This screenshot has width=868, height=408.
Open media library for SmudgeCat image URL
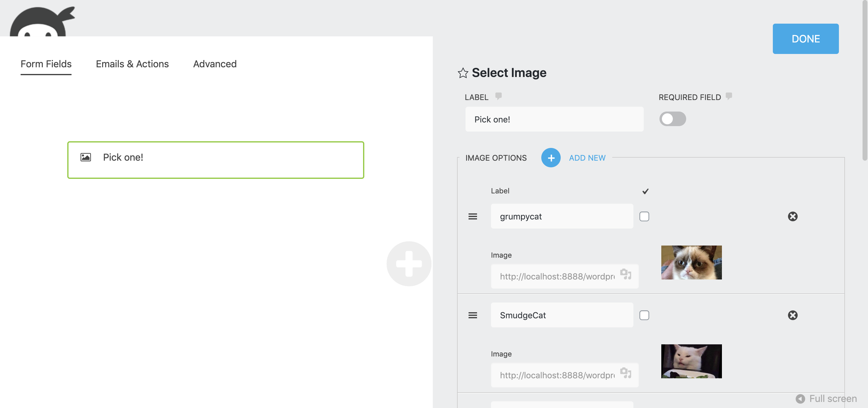tap(626, 374)
